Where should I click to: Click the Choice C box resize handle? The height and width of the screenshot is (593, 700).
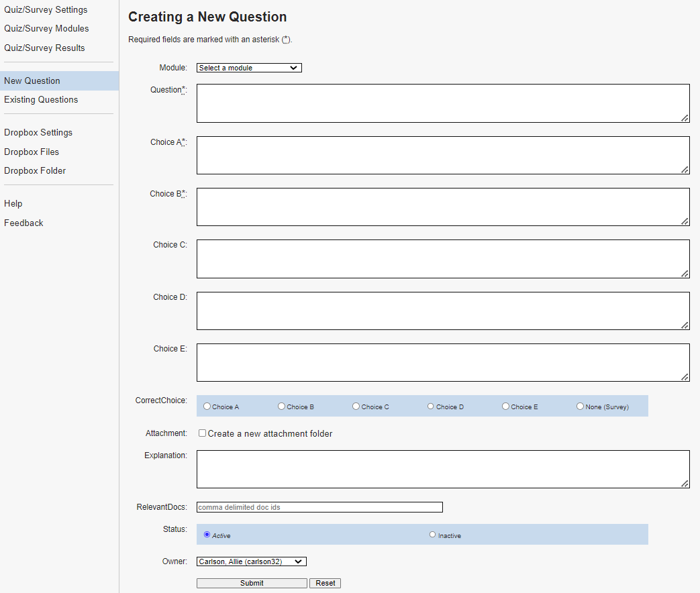685,274
